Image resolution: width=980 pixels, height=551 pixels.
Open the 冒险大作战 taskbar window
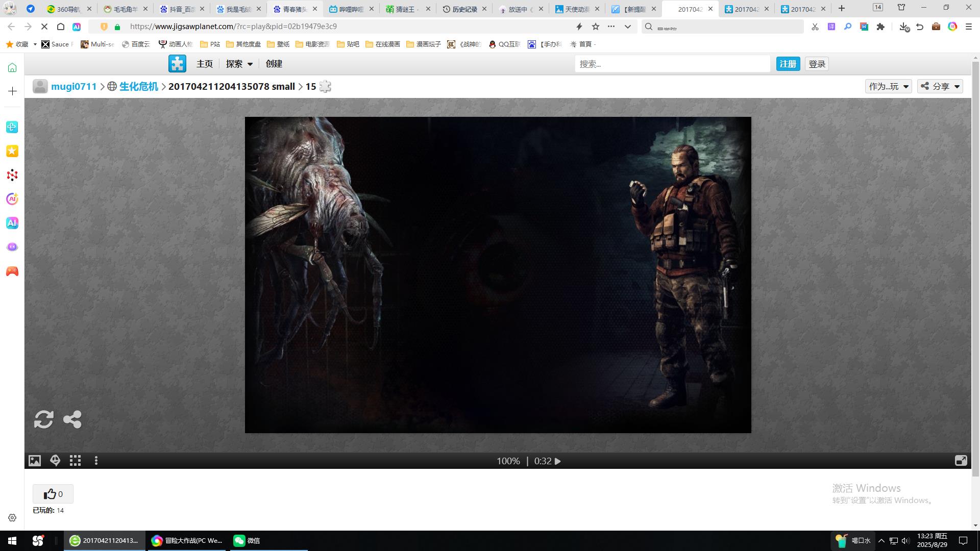(187, 540)
